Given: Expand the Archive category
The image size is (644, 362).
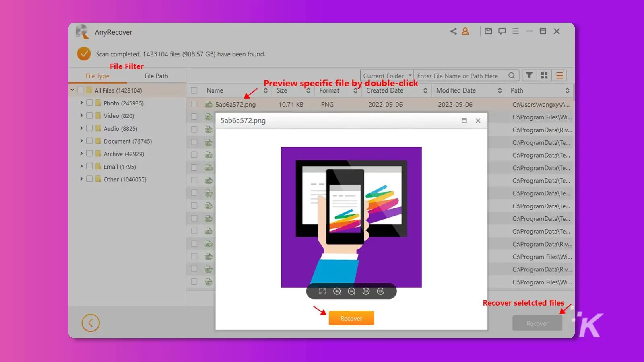Looking at the screenshot, I should (81, 154).
